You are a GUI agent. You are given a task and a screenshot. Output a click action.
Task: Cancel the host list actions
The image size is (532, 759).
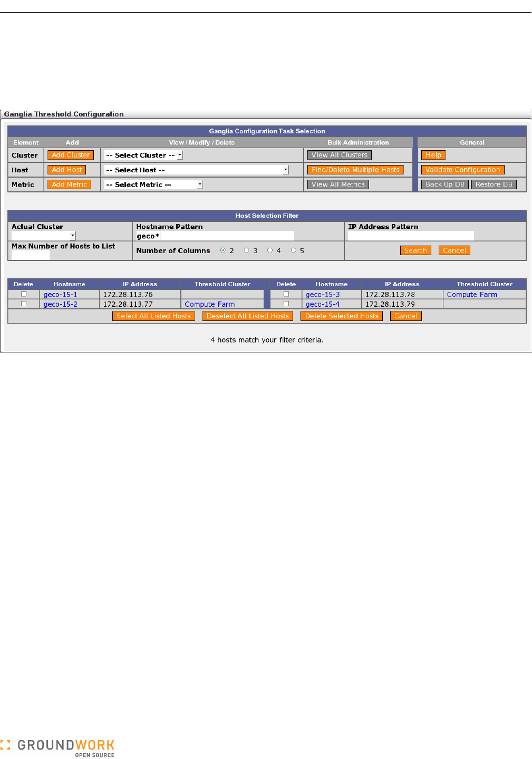[x=406, y=316]
